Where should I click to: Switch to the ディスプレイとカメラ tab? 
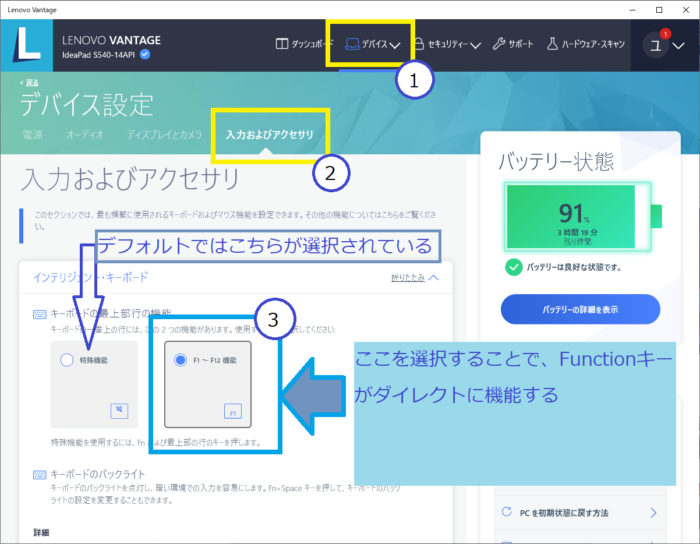coord(164,134)
